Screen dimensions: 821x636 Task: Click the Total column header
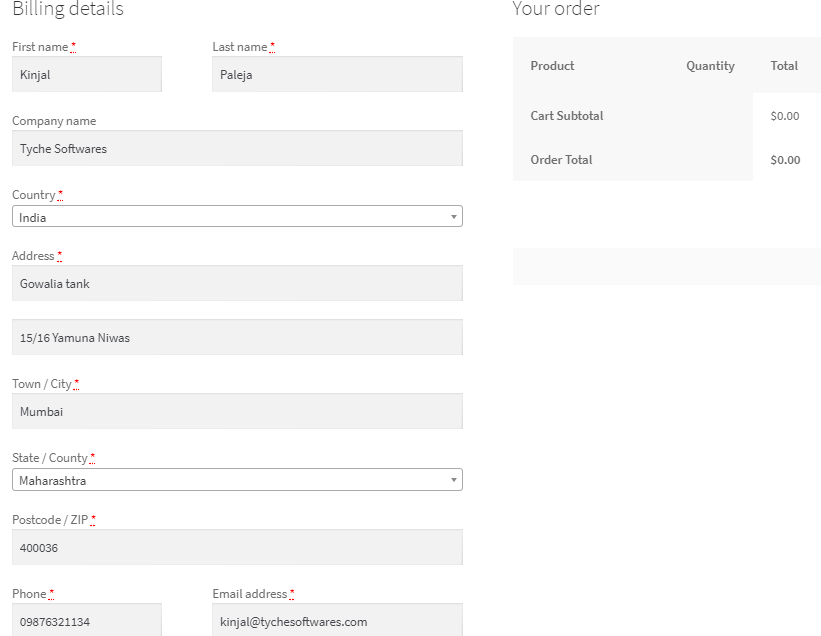coord(784,66)
